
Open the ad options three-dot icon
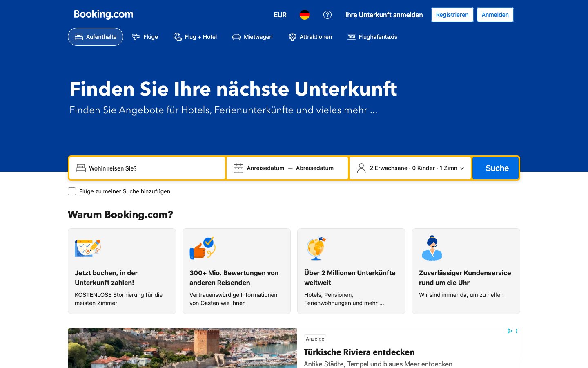coord(517,331)
